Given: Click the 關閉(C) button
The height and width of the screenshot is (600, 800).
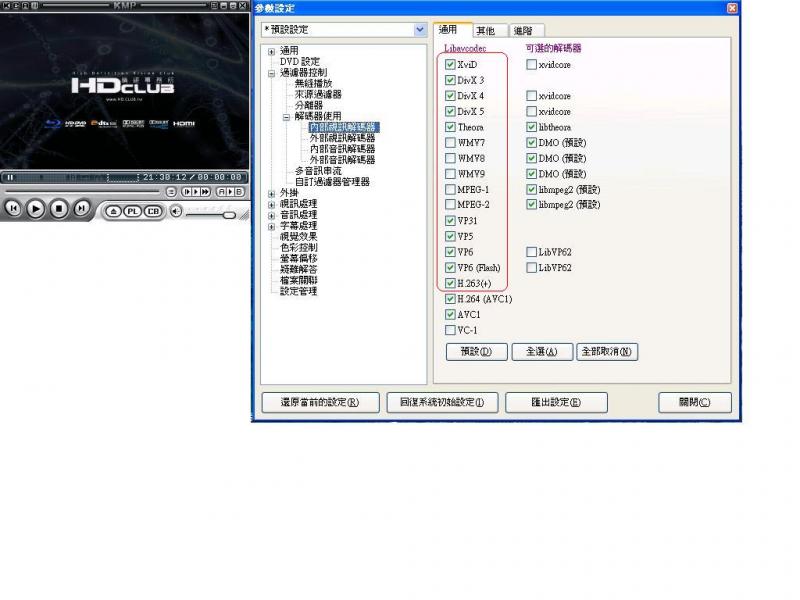Looking at the screenshot, I should [694, 402].
